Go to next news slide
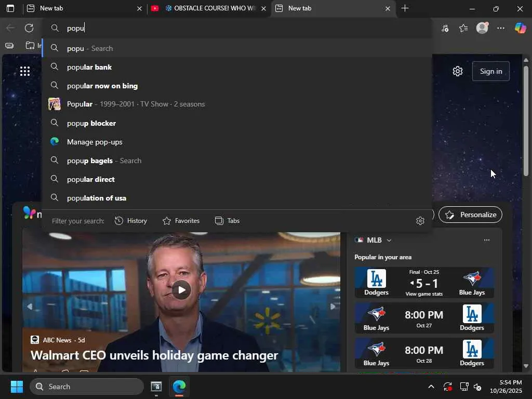 point(333,307)
